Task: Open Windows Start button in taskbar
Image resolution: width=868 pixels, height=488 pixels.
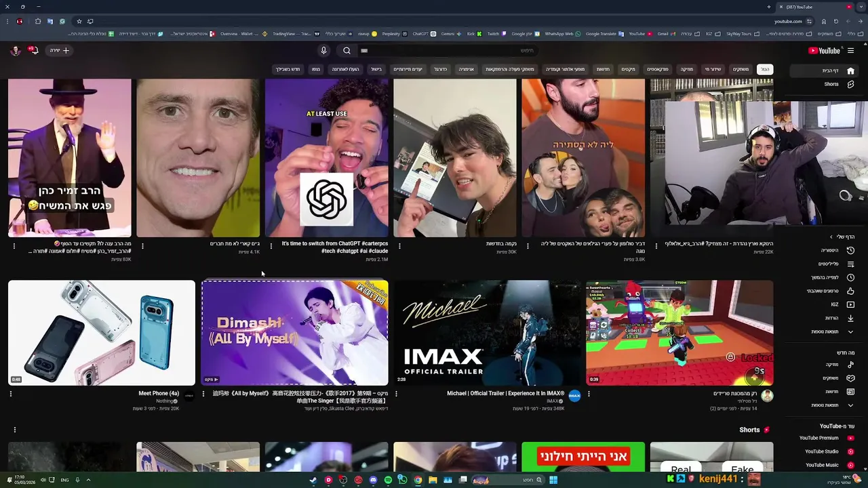Action: tap(553, 480)
